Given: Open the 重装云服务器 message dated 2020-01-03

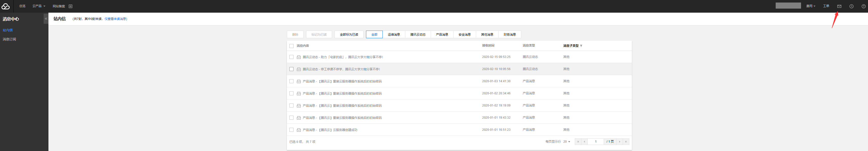Looking at the screenshot, I should pos(342,81).
